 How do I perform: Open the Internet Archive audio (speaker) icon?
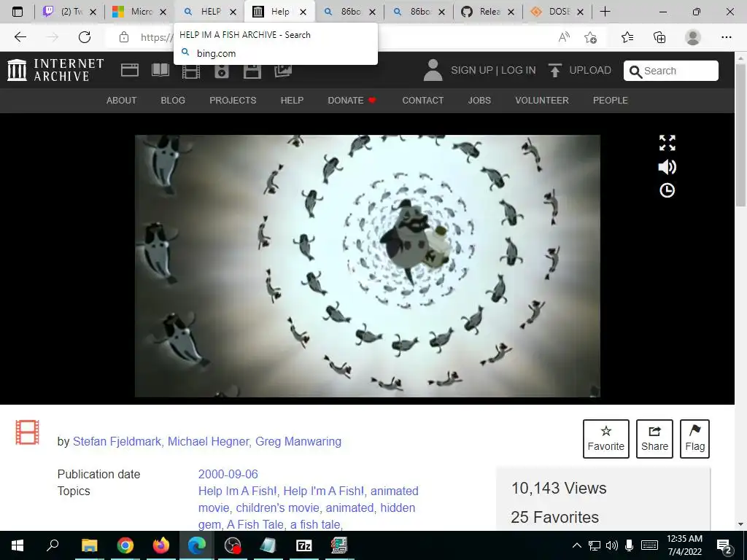pos(222,71)
